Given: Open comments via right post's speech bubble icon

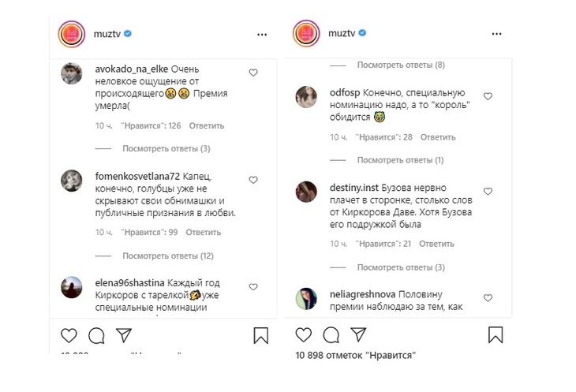Looking at the screenshot, I should tap(331, 335).
